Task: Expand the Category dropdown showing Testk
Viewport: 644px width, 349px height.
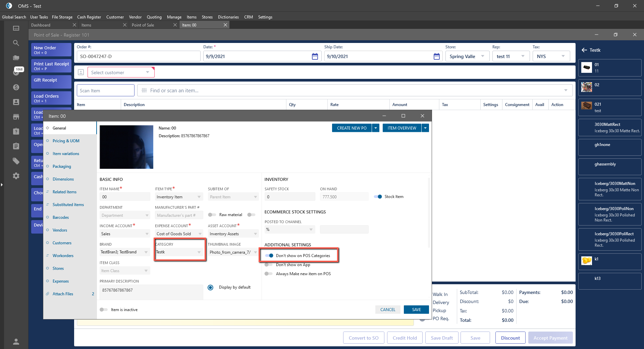Action: [199, 252]
